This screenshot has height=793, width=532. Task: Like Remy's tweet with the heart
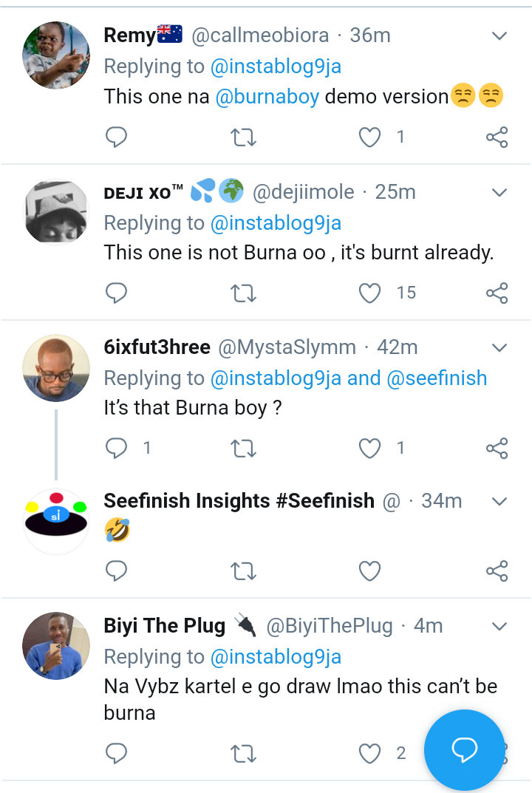point(369,137)
